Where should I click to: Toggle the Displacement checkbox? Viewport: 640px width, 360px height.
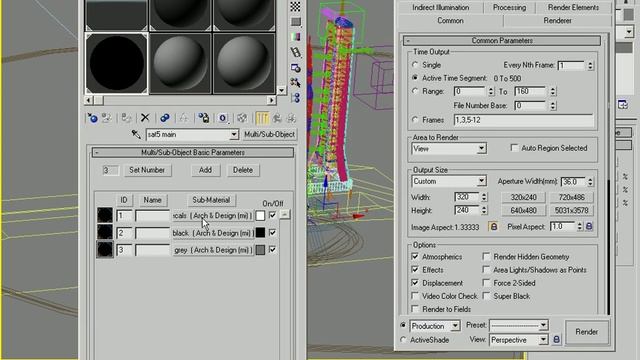[415, 282]
